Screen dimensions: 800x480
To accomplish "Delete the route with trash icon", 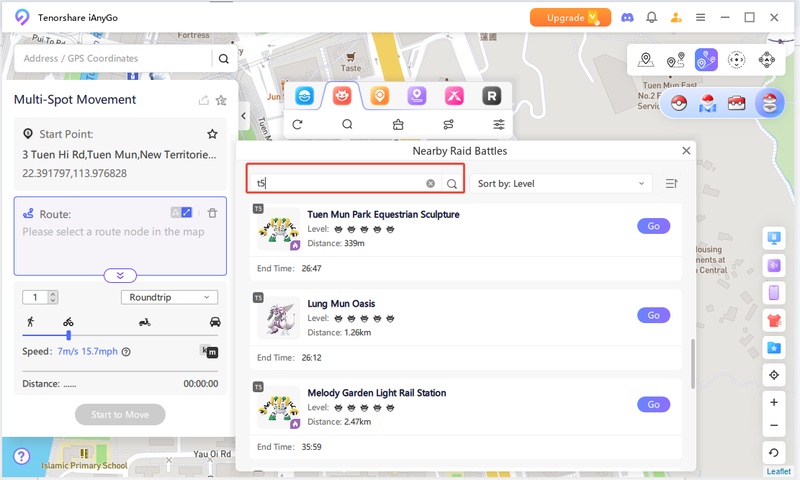I will (212, 213).
